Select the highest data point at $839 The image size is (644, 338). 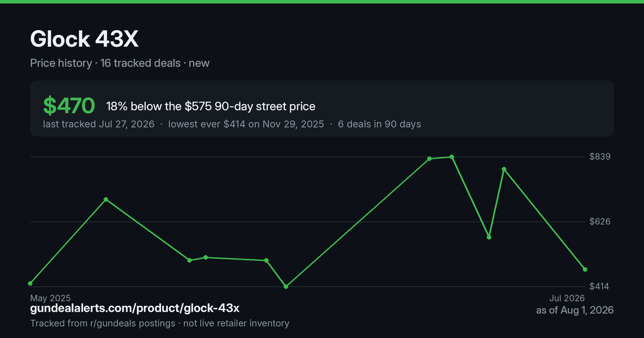click(452, 157)
